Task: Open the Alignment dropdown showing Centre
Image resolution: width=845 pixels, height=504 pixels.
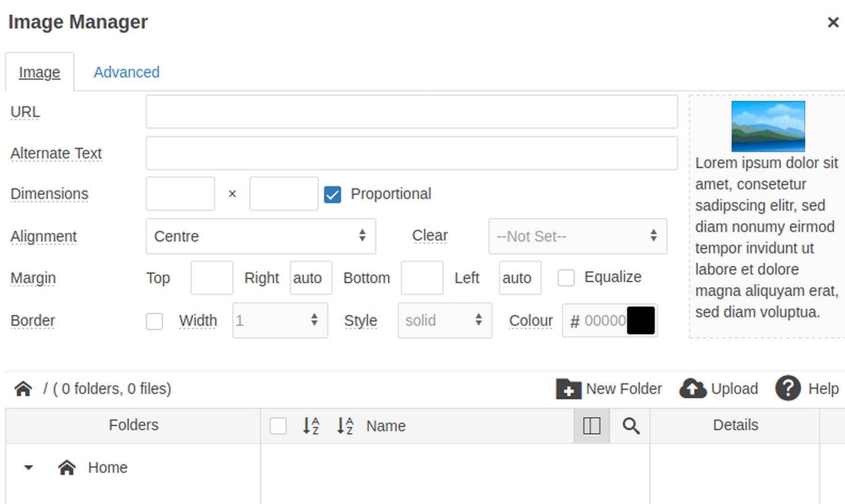Action: point(261,236)
